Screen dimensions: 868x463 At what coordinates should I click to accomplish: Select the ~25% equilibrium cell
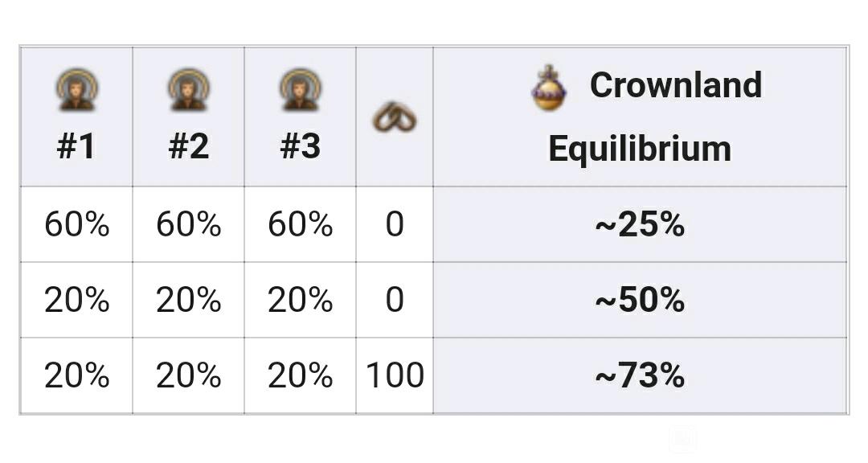[640, 224]
